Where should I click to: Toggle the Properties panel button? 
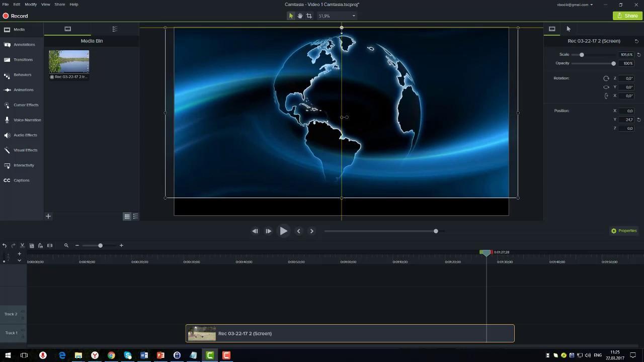point(624,231)
